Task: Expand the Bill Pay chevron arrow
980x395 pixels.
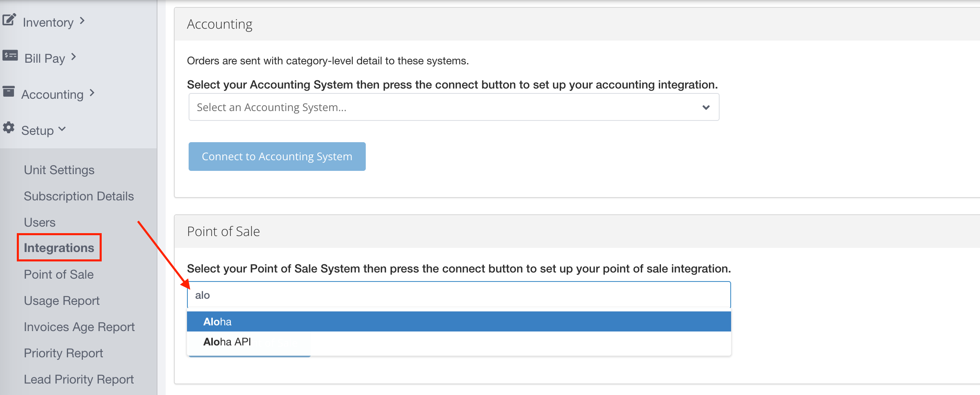Action: pos(73,57)
